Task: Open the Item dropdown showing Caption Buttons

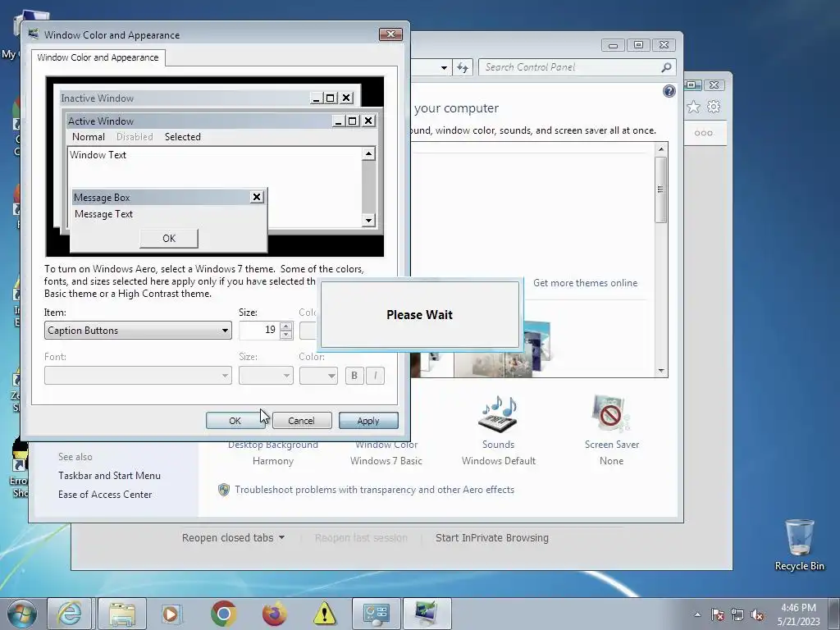Action: (138, 331)
